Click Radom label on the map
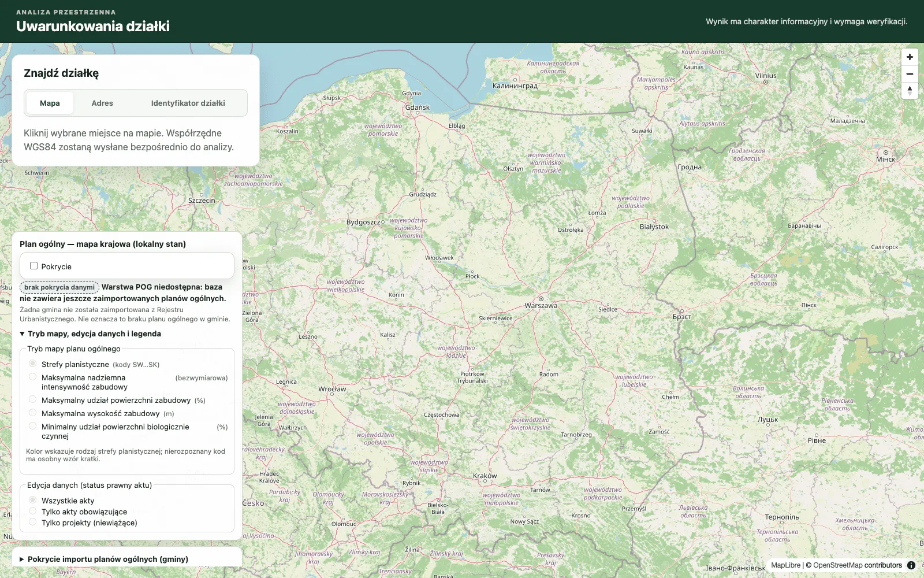The width and height of the screenshot is (924, 578). tap(549, 374)
